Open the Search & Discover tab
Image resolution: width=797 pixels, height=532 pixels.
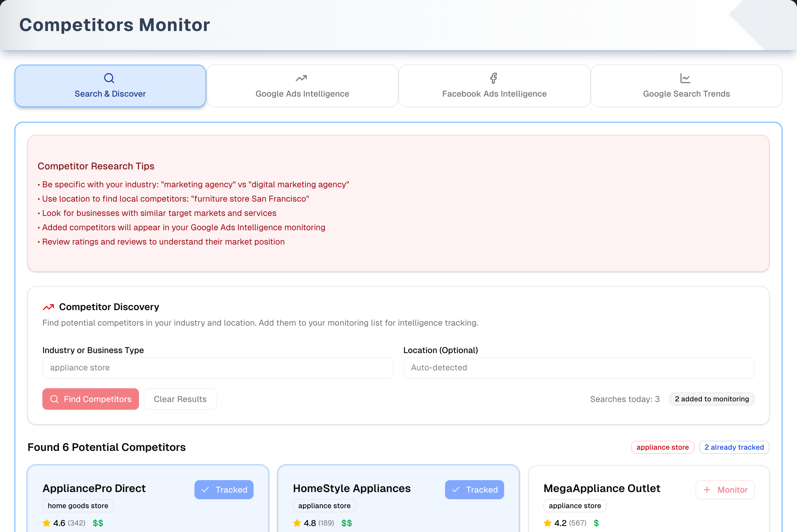point(110,86)
